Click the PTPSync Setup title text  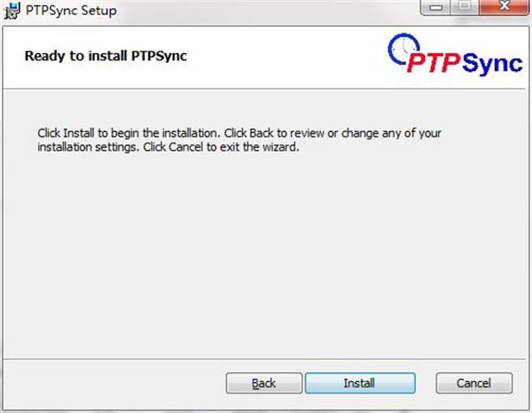click(71, 11)
